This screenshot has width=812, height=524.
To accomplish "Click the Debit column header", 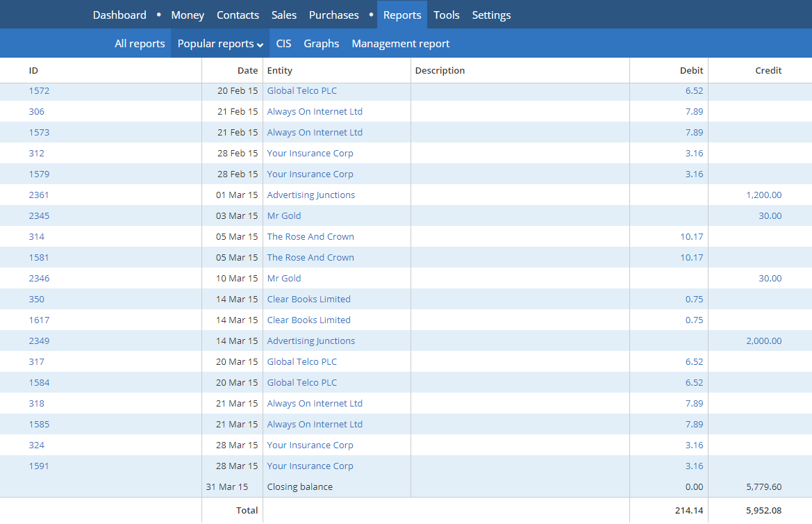I will [691, 70].
